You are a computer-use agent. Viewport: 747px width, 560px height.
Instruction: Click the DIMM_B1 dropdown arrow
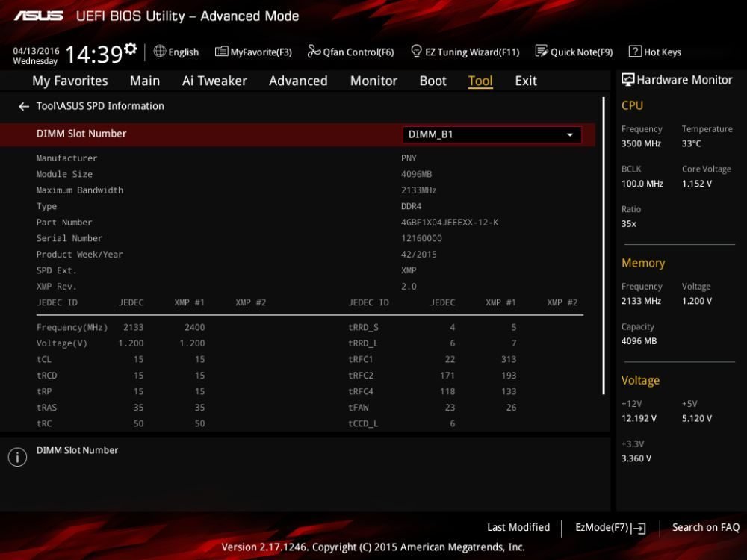coord(570,134)
